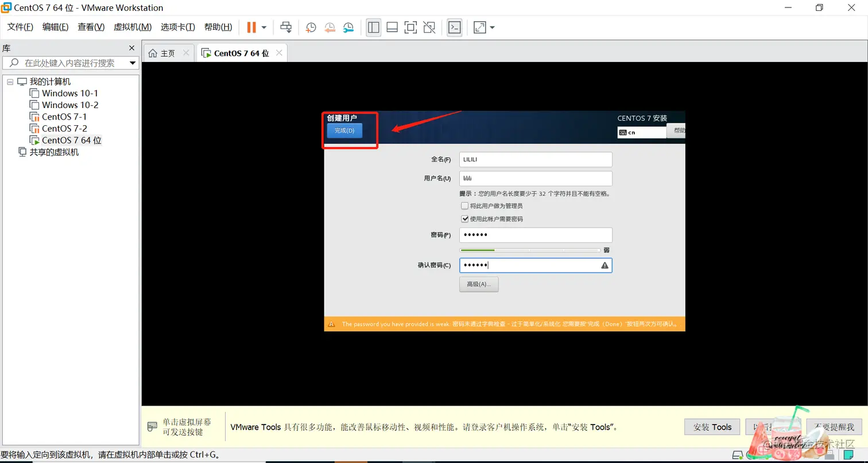Open the 选项卡(T) menu
Screen dimensions: 868x463
[x=178, y=27]
